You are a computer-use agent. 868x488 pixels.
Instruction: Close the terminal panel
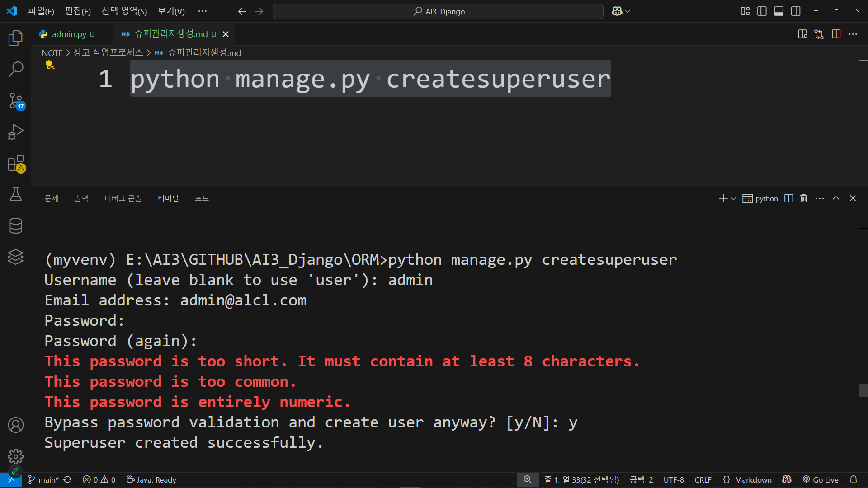pyautogui.click(x=853, y=198)
